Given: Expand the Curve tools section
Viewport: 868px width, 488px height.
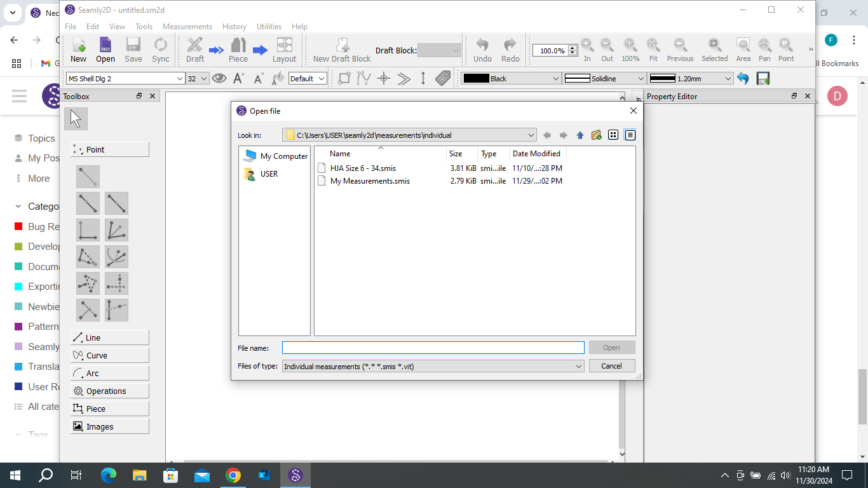Looking at the screenshot, I should coord(109,355).
